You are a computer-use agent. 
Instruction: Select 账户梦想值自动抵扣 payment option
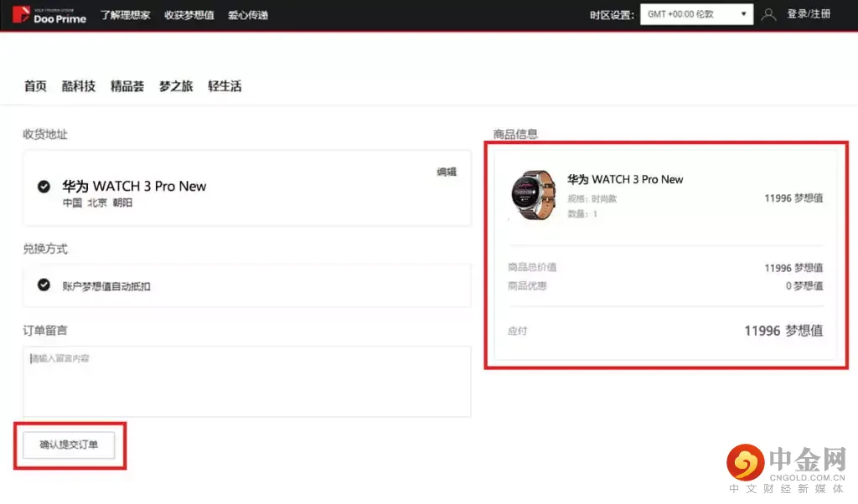pyautogui.click(x=44, y=285)
